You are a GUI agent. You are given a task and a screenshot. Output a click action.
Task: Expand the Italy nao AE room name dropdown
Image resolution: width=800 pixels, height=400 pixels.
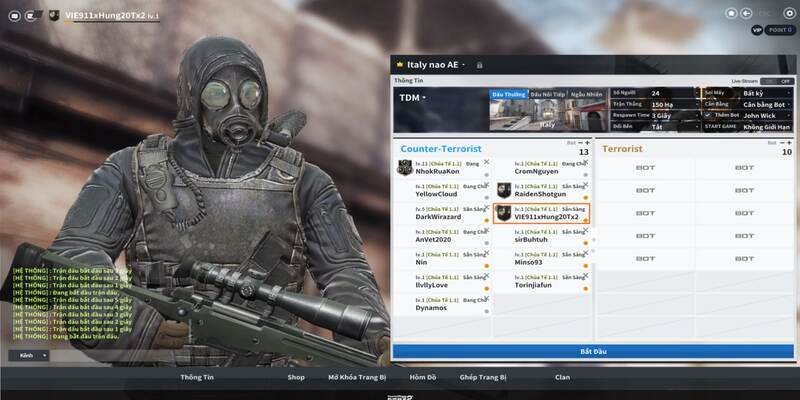point(463,65)
